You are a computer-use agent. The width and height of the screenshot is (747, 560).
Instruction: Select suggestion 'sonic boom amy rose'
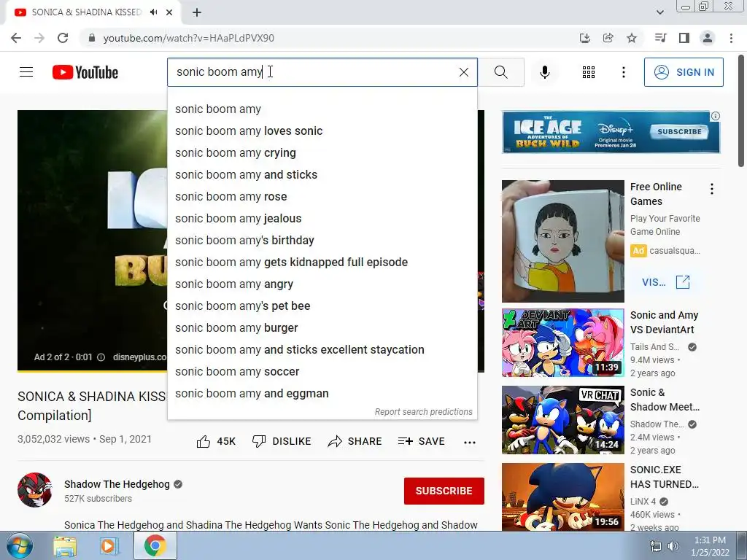point(322,197)
